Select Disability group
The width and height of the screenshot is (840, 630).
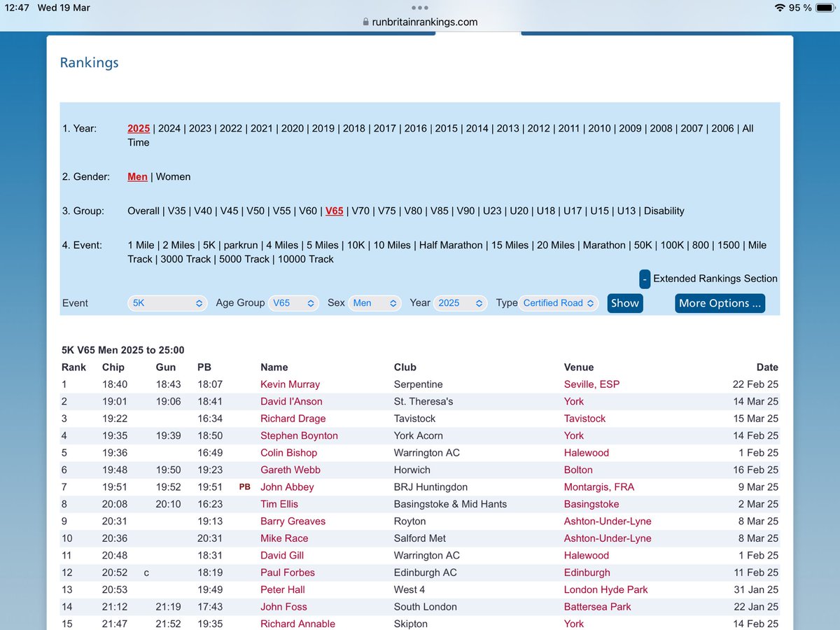coord(664,211)
